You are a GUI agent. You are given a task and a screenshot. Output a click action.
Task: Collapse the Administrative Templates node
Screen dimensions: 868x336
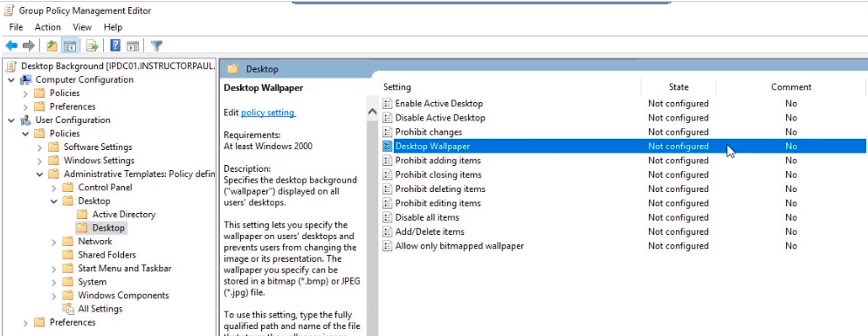click(40, 174)
